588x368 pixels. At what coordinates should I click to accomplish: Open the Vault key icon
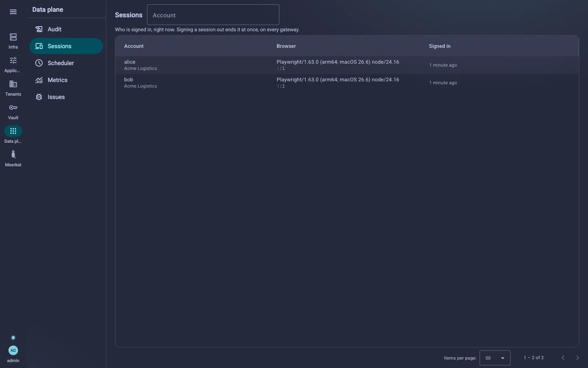click(13, 107)
